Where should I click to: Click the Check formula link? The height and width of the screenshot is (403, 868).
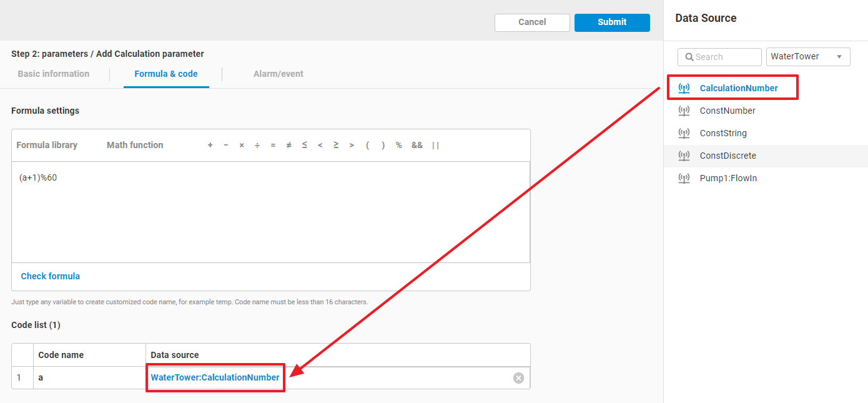coord(51,276)
